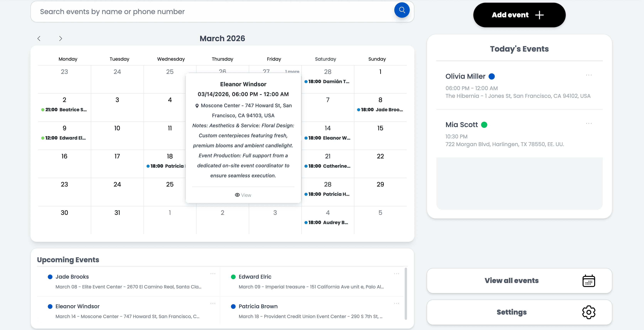
Task: Click the eye icon next to View
Action: (237, 195)
